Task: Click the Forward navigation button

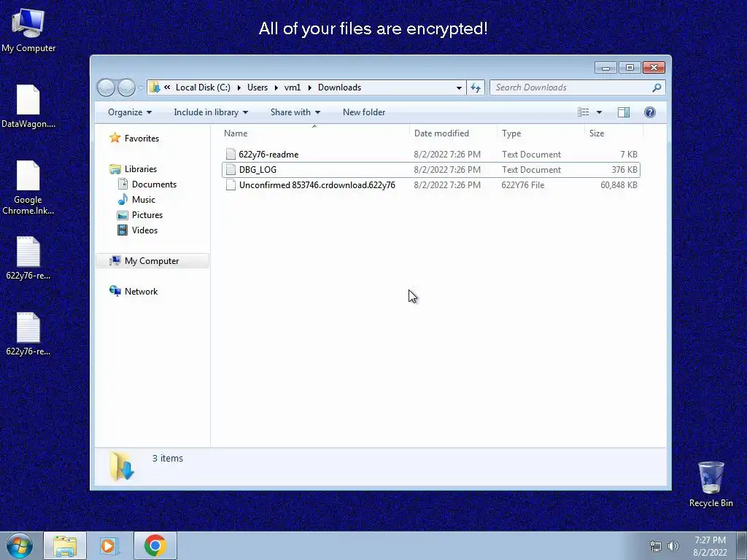Action: [126, 87]
